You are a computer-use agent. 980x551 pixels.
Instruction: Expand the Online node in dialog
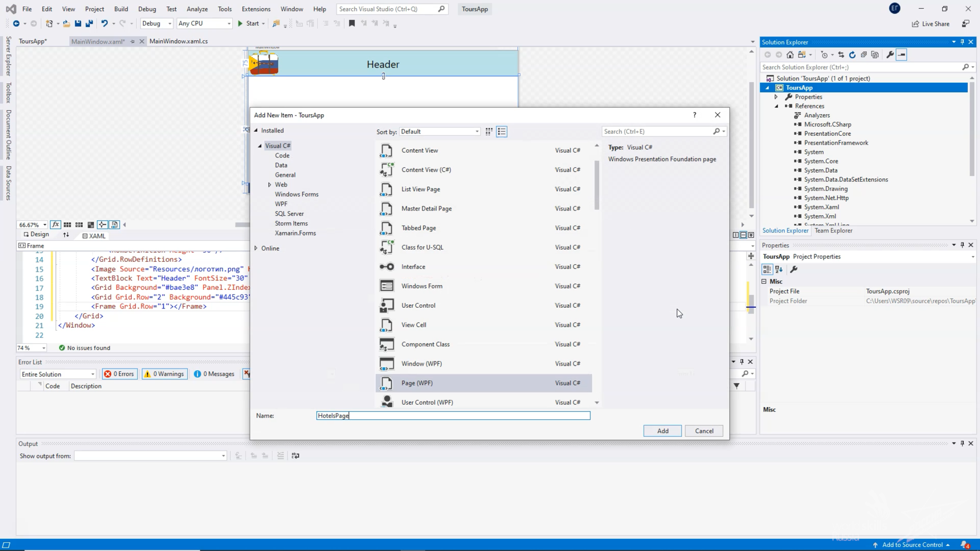pyautogui.click(x=256, y=248)
